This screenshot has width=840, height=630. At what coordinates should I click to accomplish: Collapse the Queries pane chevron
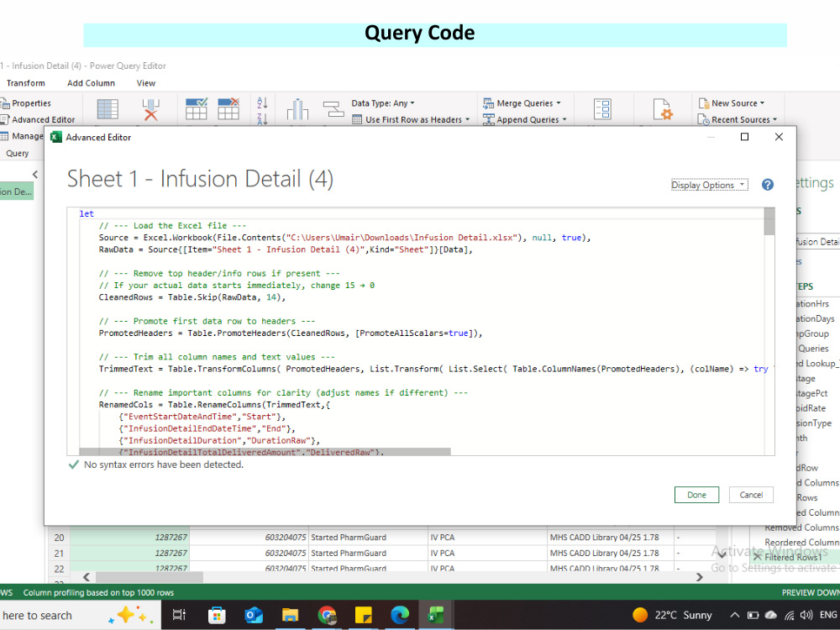coord(35,174)
